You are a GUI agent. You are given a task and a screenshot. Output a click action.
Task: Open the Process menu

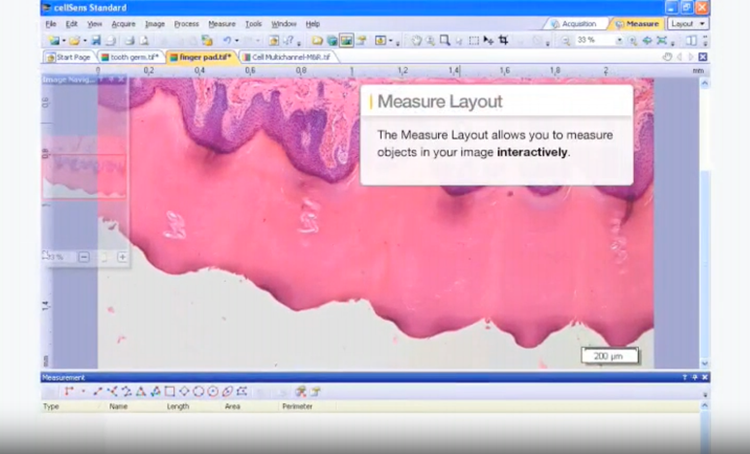click(186, 23)
